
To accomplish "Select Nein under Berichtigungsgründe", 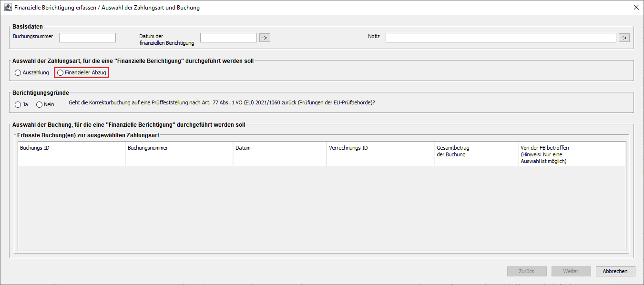I will click(x=40, y=104).
